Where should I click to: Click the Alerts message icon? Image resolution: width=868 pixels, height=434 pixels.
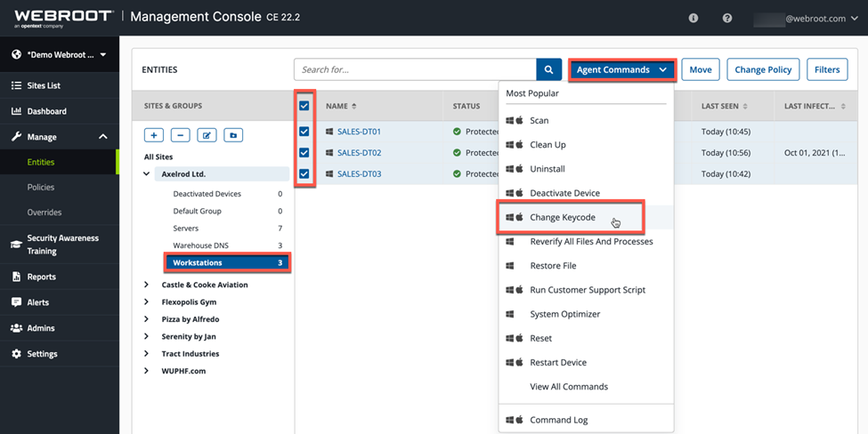point(17,302)
